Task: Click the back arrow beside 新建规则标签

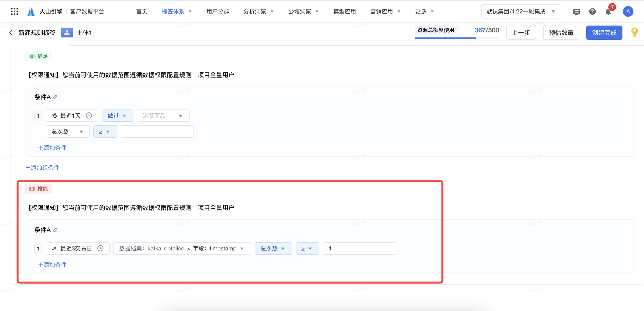Action: 11,33
